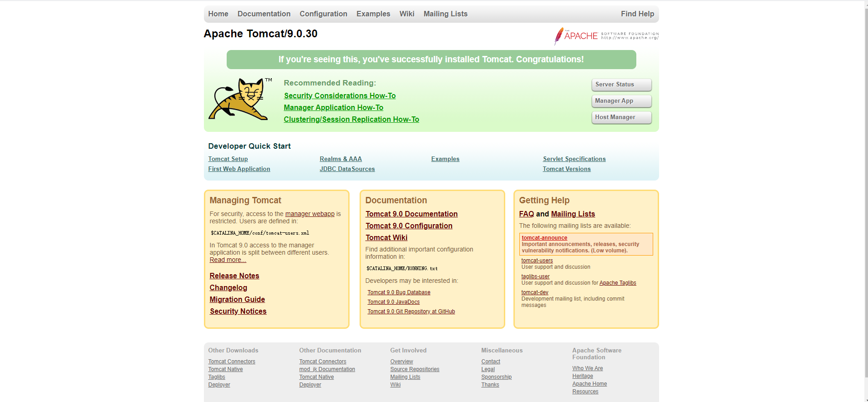Click the Manager App button
Viewport: 868px width, 402px height.
click(621, 101)
